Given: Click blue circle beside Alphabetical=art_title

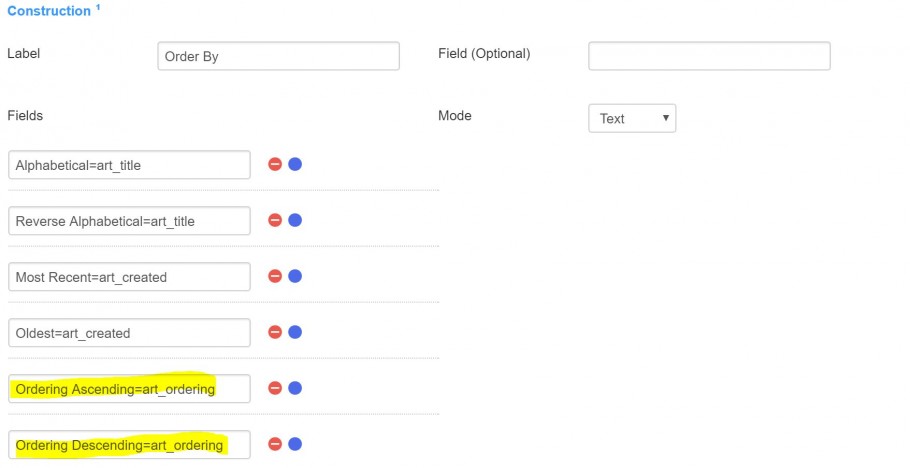Looking at the screenshot, I should (x=295, y=164).
